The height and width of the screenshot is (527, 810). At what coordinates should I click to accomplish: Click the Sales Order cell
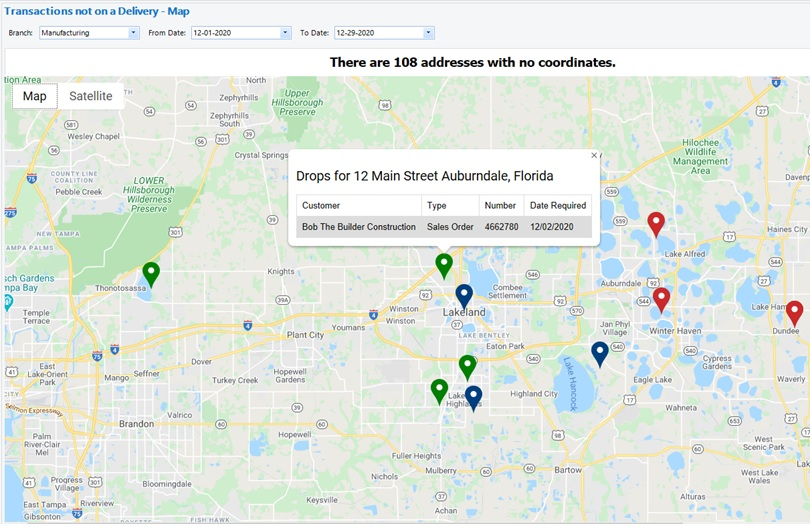[x=450, y=227]
